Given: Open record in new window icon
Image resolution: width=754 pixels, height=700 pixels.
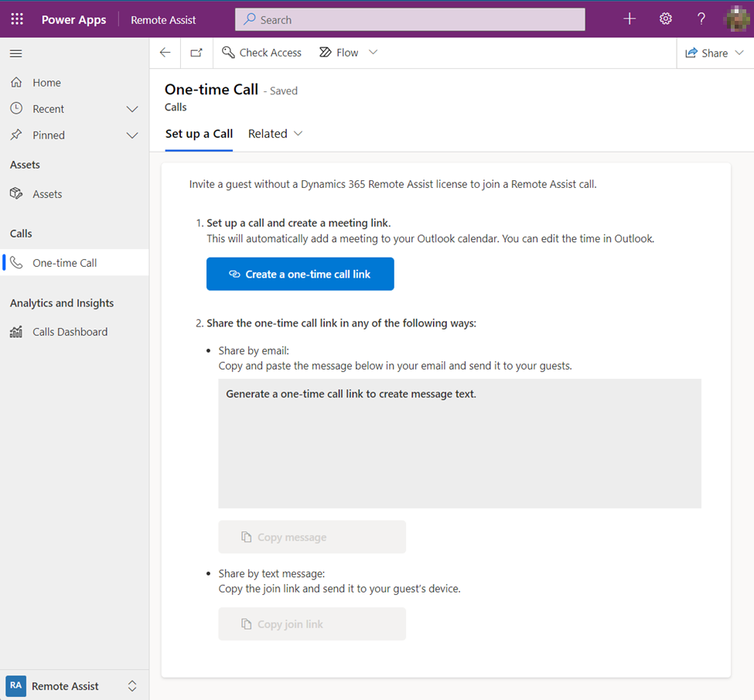Looking at the screenshot, I should (x=196, y=53).
